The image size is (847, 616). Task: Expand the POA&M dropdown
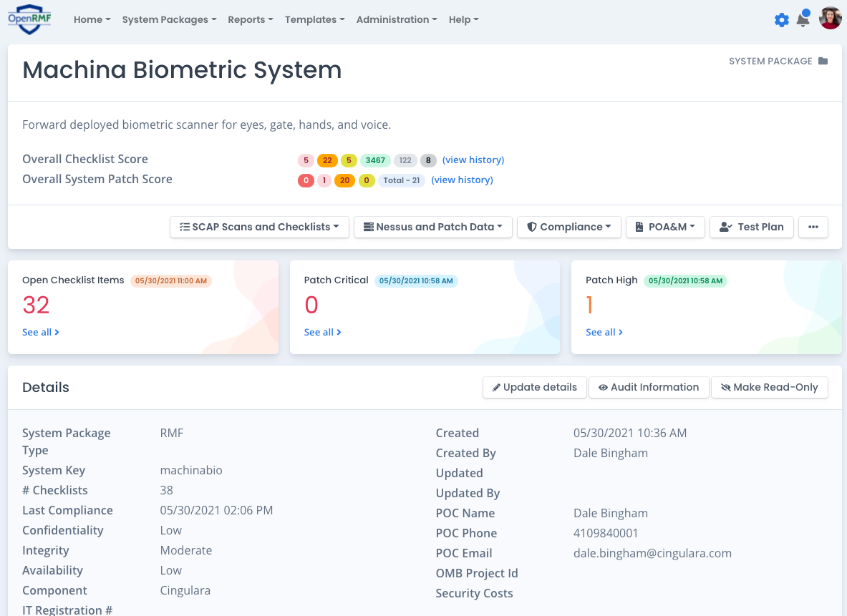pos(665,227)
